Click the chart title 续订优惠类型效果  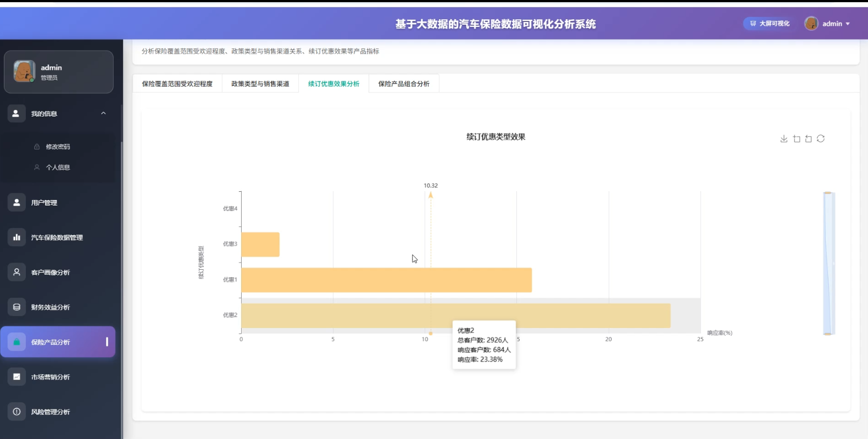(496, 137)
